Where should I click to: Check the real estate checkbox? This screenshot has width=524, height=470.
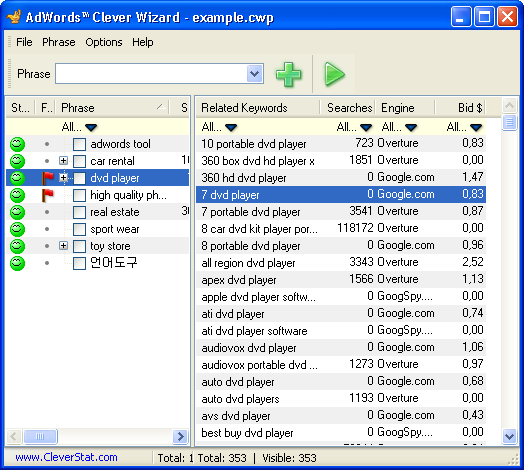[79, 213]
